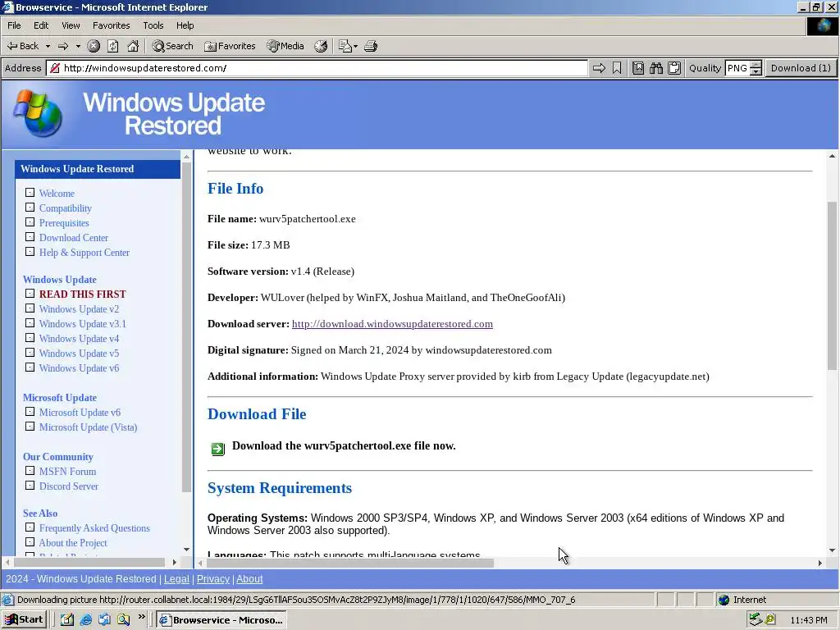Decrease Quality with the down spinner

coord(756,72)
